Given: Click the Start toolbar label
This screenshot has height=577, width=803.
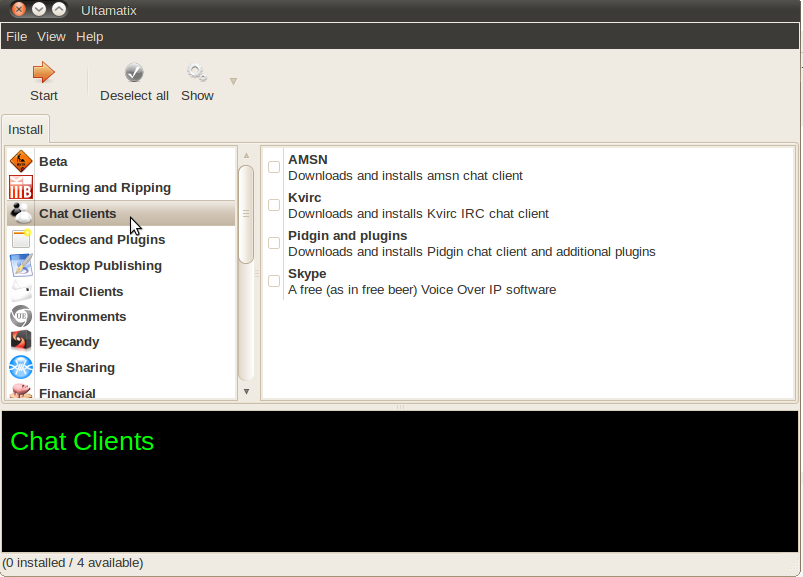Looking at the screenshot, I should 44,96.
